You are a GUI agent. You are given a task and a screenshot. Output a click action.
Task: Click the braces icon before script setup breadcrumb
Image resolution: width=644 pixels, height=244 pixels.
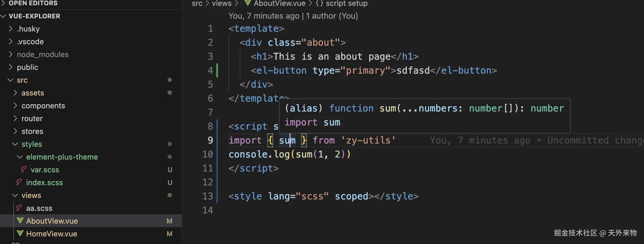319,3
